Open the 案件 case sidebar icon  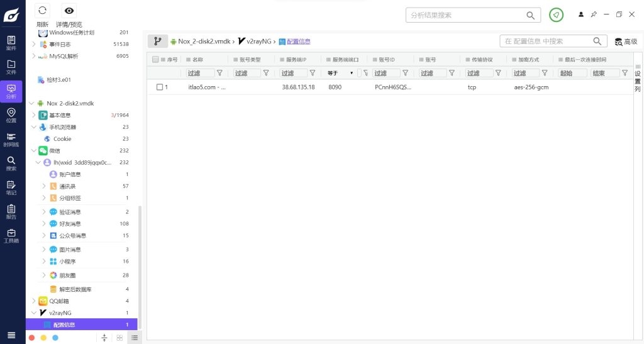(11, 43)
